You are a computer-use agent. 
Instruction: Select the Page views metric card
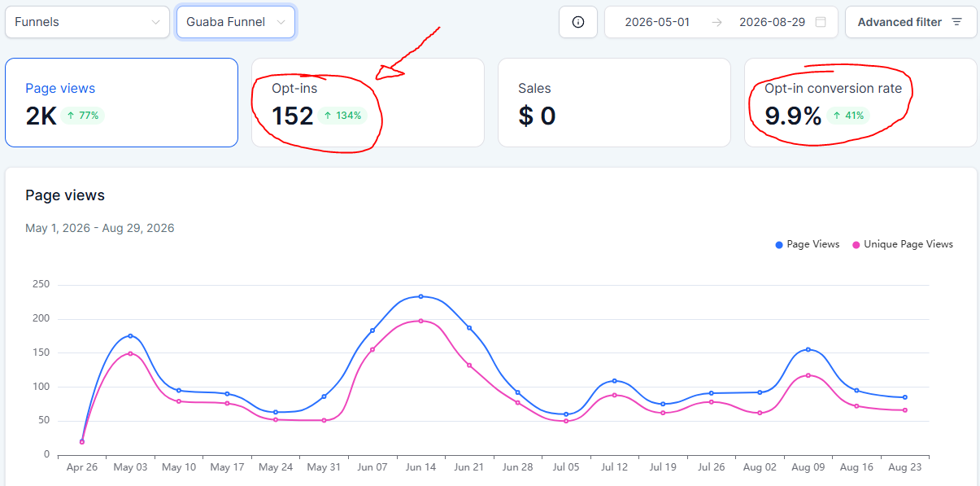coord(121,103)
